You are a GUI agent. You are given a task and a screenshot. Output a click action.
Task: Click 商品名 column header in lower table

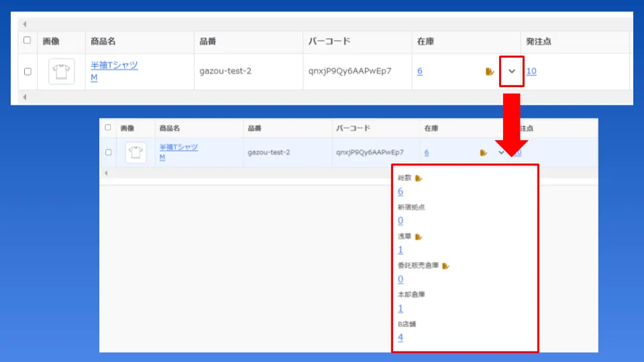pos(170,128)
